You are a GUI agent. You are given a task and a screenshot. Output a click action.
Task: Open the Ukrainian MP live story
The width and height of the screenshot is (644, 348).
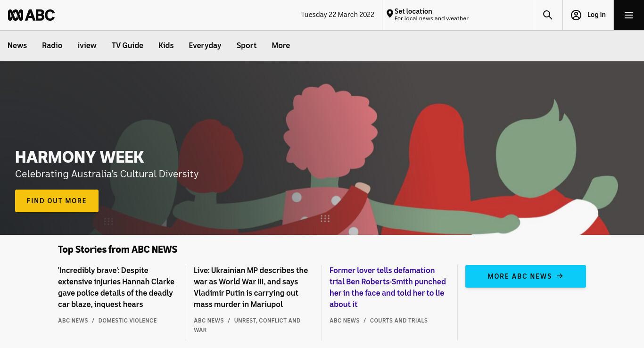251,287
